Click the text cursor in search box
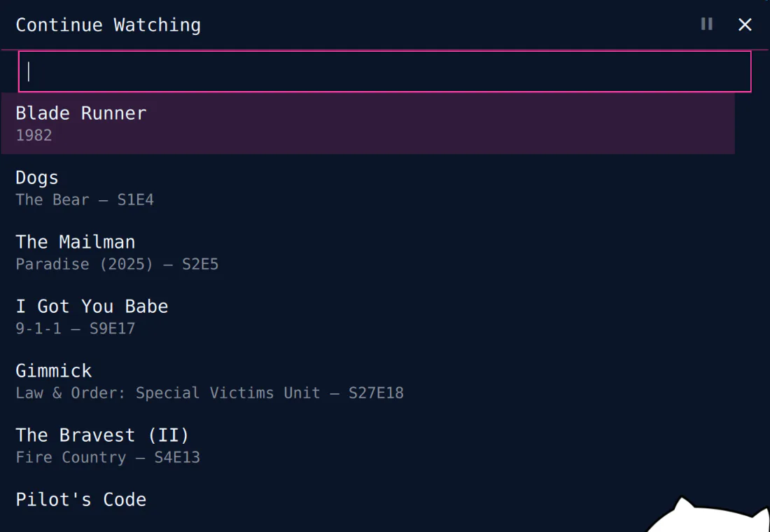Viewport: 770px width, 532px height. point(29,71)
